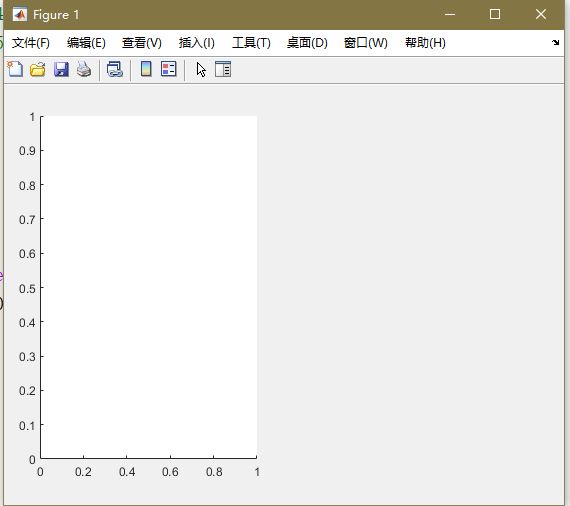Click the y-axis tick label 0.5
The width and height of the screenshot is (570, 506).
coord(27,289)
